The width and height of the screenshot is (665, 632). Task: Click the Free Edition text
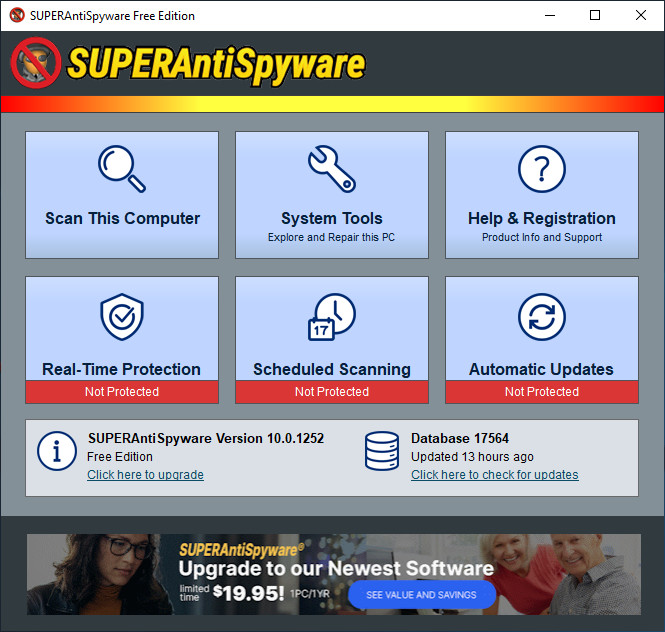(120, 456)
